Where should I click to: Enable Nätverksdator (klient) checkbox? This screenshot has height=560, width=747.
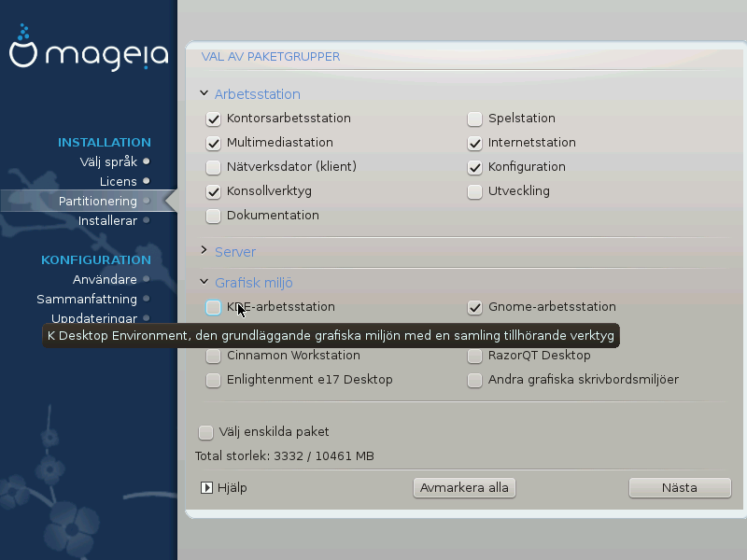click(x=213, y=167)
